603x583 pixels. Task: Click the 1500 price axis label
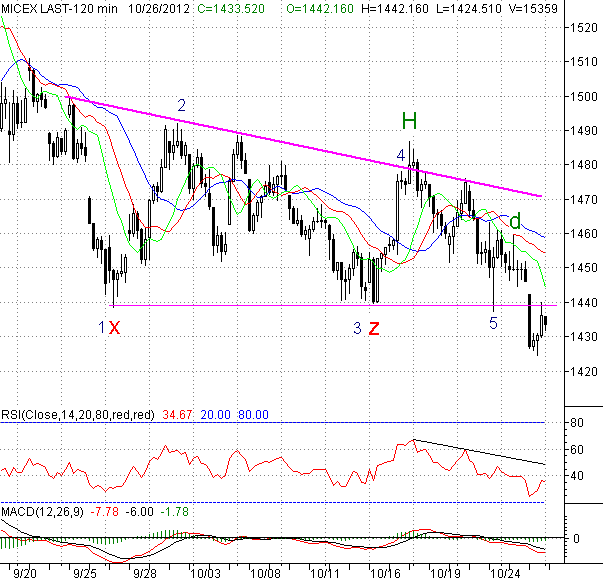coord(584,97)
